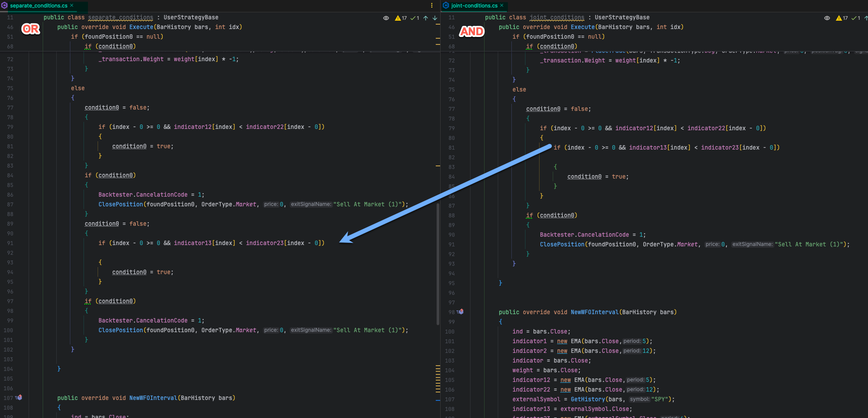The image size is (868, 418).
Task: Jump to sticky line 'class separate_conditions' in left editor
Action: [x=131, y=18]
